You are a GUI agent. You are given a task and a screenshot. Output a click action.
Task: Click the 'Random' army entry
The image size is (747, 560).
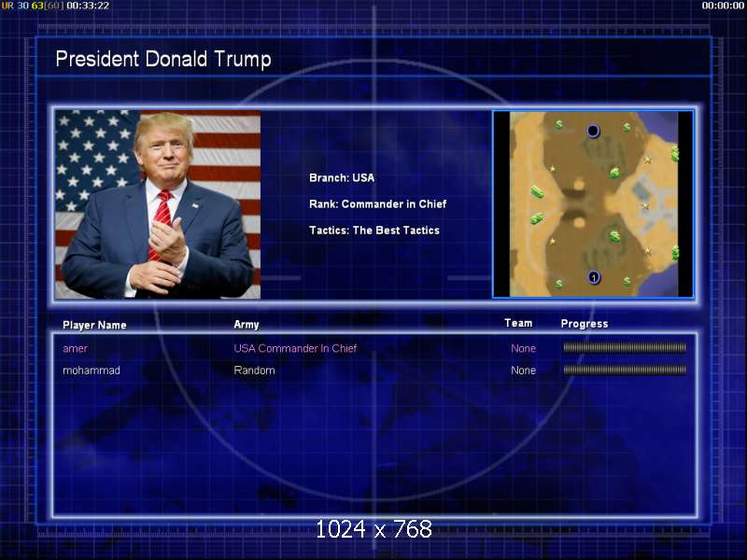[254, 371]
